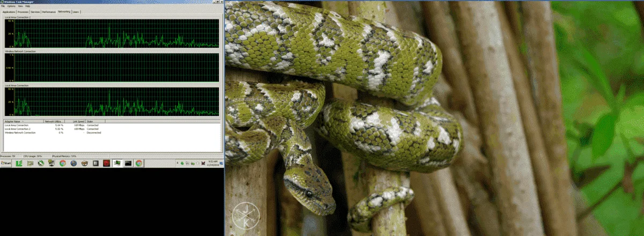Switch to the Services tab
Image resolution: width=644 pixels, height=236 pixels.
pos(35,12)
